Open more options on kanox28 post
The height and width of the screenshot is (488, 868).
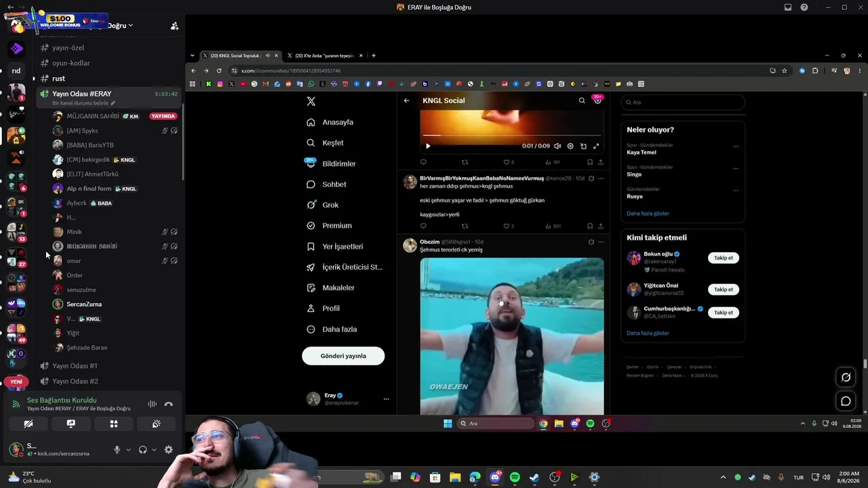tap(600, 178)
